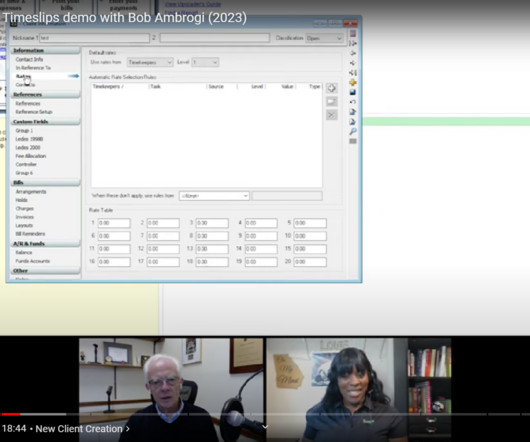Open View Upgrader's Guide link in background window
Image resolution: width=530 pixels, height=442 pixels.
[193, 4]
